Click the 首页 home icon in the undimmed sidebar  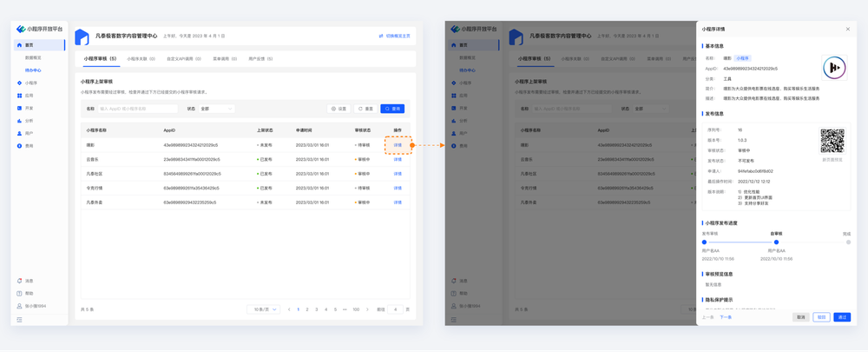pos(20,45)
